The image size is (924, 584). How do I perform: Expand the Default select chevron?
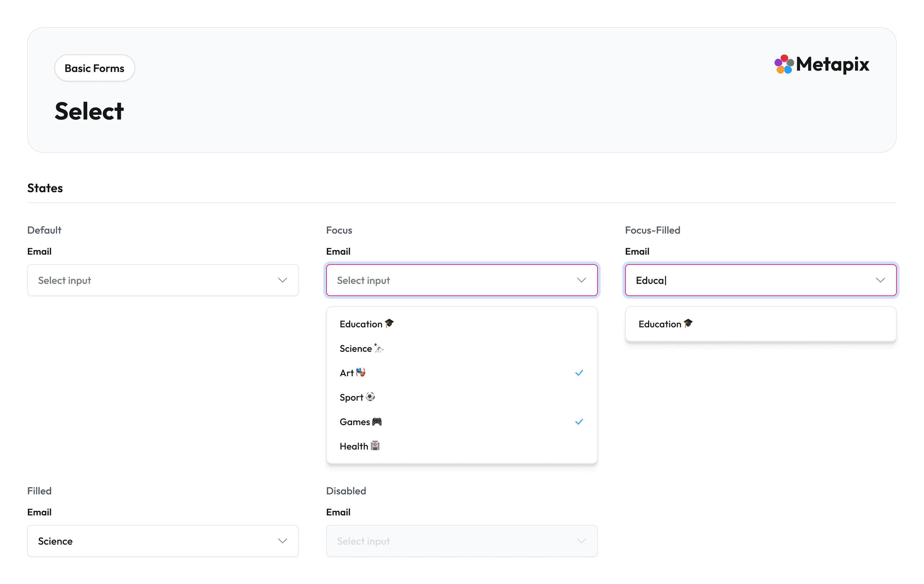(282, 280)
